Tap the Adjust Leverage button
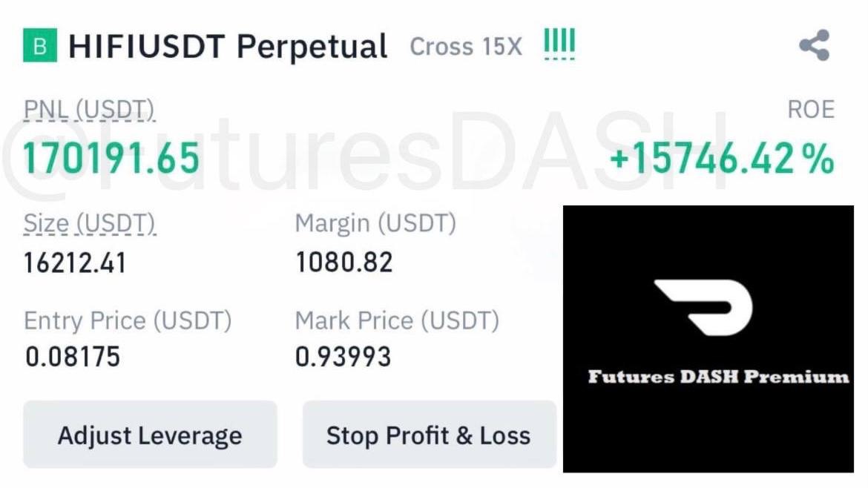Screen dimensions: 868x488 pyautogui.click(x=150, y=435)
